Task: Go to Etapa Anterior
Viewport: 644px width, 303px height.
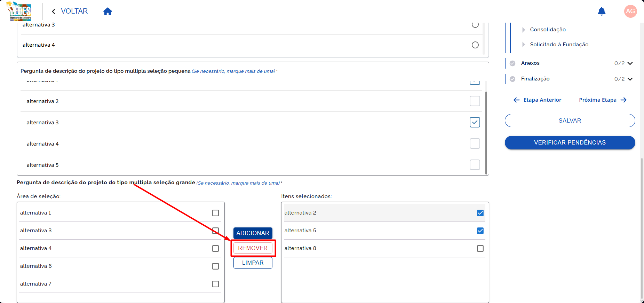Action: [x=538, y=100]
